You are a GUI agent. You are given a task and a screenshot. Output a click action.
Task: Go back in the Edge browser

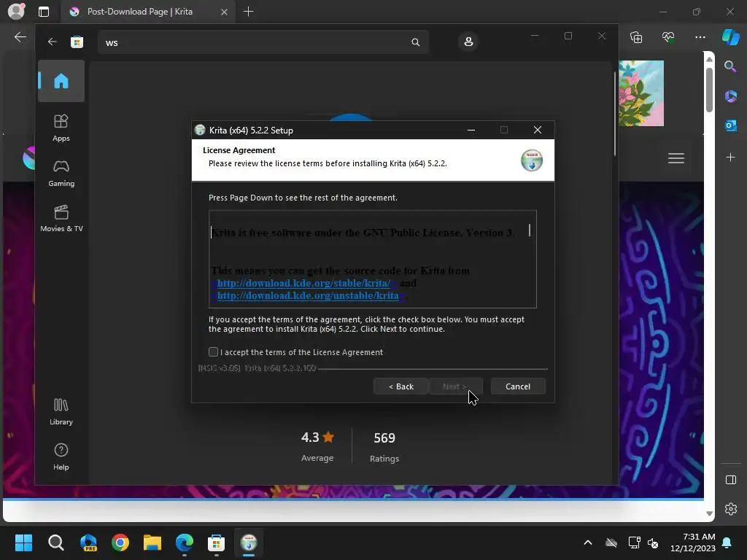(x=20, y=37)
